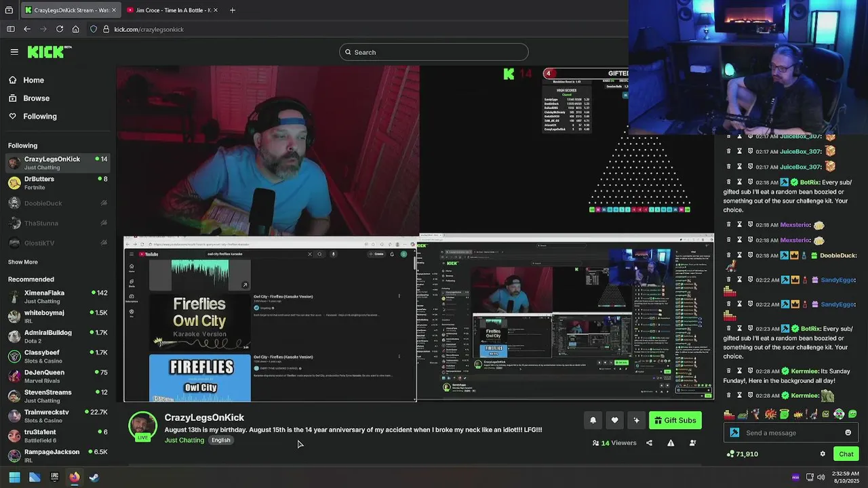The width and height of the screenshot is (868, 488).
Task: Click the browser home icon
Action: [76, 29]
